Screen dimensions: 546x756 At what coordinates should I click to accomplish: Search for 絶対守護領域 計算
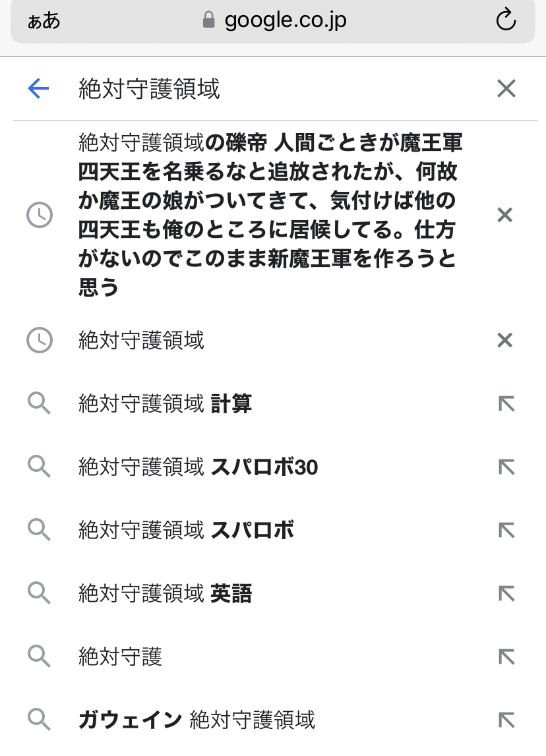click(x=165, y=404)
